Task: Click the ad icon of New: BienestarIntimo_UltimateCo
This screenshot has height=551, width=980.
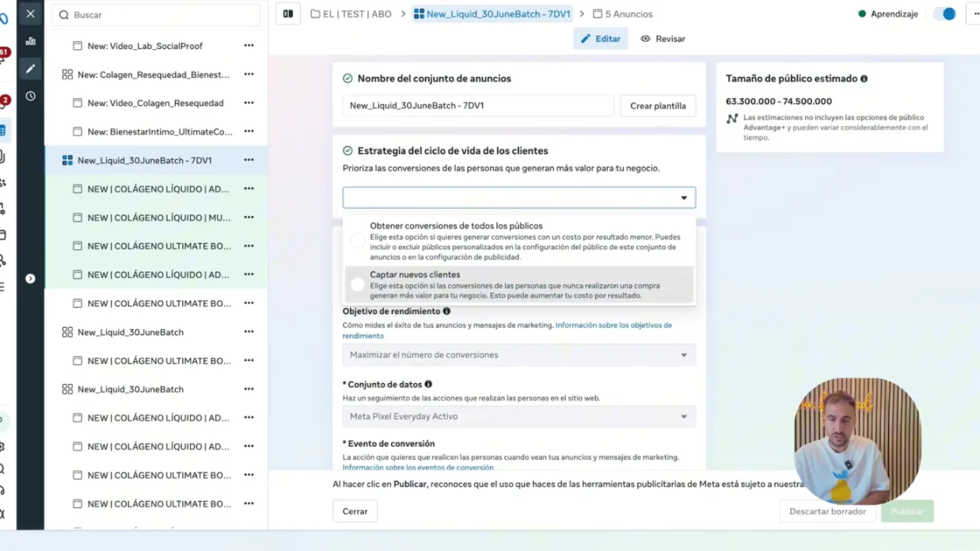Action: [78, 131]
